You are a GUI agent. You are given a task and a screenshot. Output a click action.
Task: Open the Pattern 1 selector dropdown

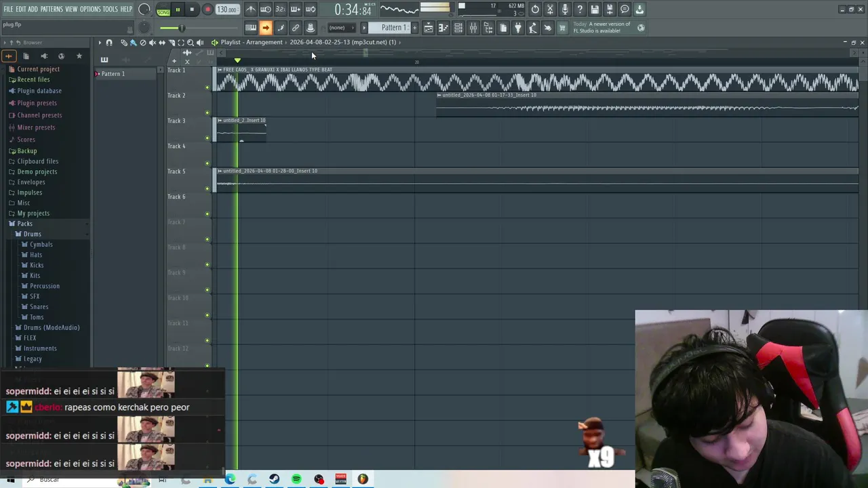[394, 28]
